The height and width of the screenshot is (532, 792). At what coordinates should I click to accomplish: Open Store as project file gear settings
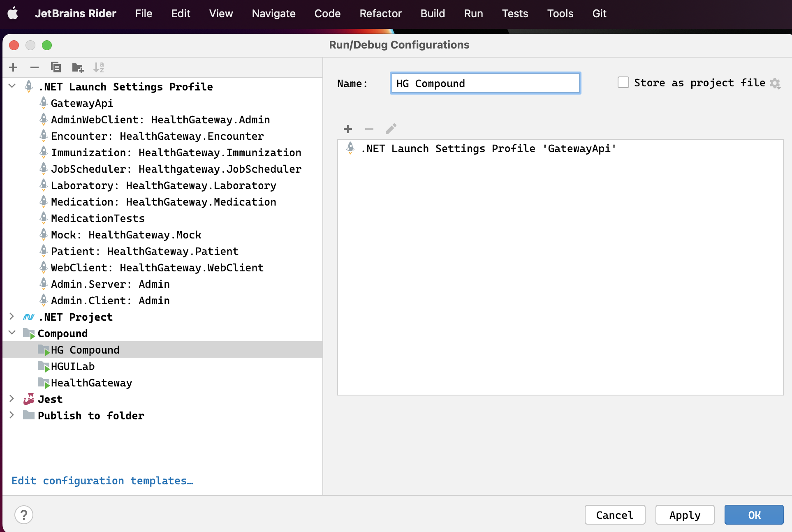775,83
